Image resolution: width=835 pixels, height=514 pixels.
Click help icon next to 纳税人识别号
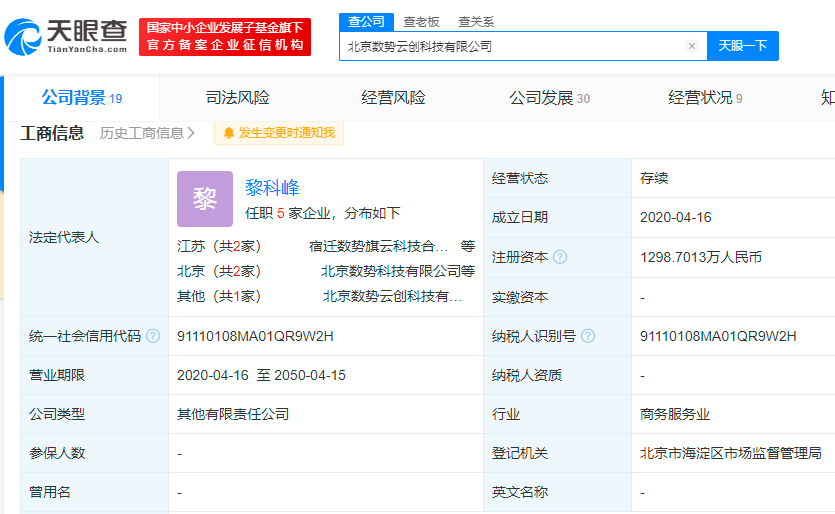tap(588, 336)
